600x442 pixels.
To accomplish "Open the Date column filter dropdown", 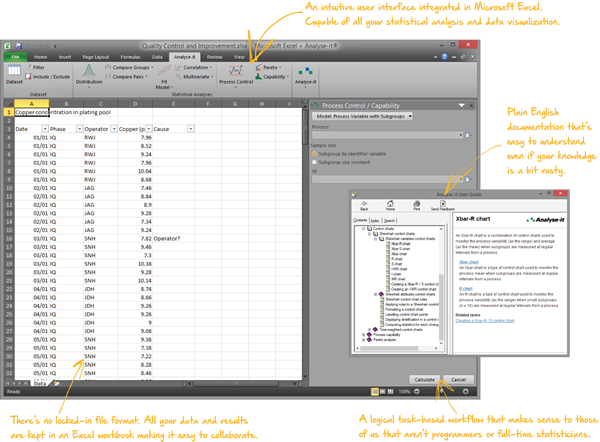I will 45,129.
